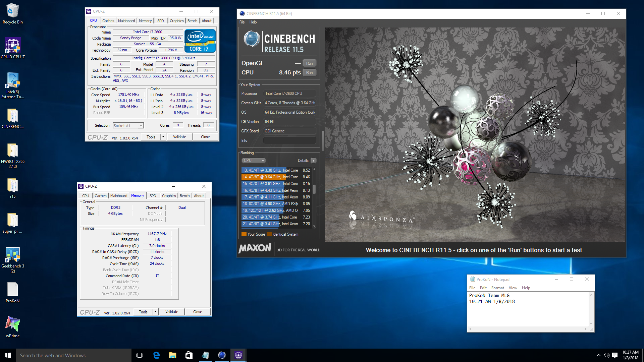This screenshot has height=362, width=644.
Task: Open the Bench tab in top CPU-Z window
Action: pos(192,21)
